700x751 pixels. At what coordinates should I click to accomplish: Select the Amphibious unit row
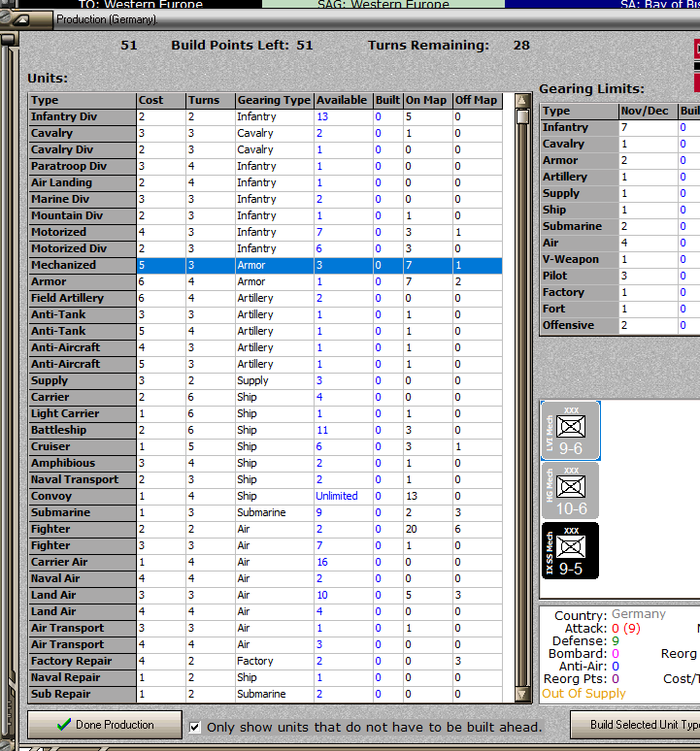(x=265, y=463)
